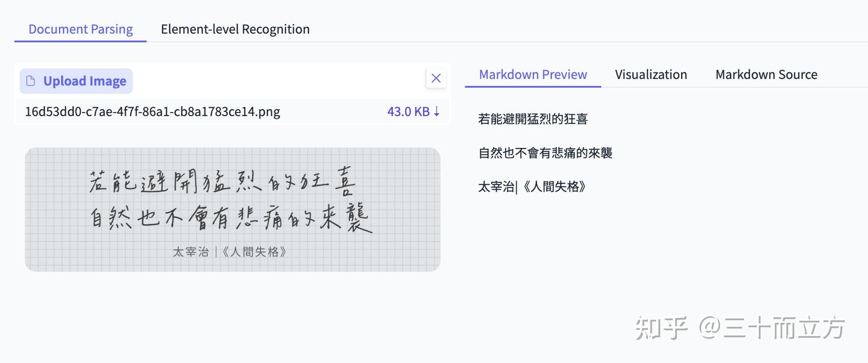Switch to the Element-level Recognition tab

[x=234, y=29]
